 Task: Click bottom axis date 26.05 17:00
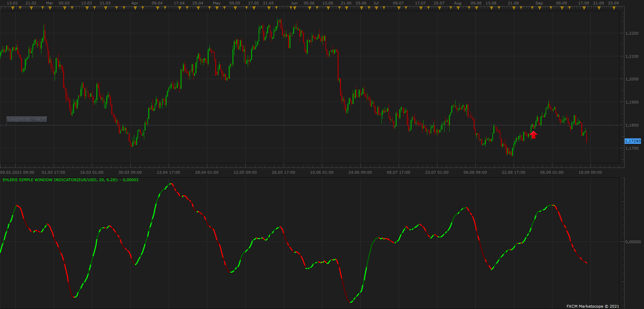(x=284, y=172)
